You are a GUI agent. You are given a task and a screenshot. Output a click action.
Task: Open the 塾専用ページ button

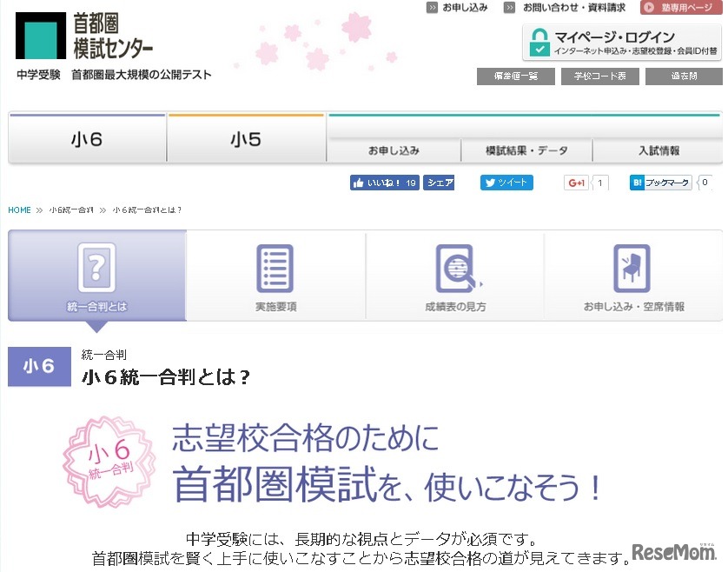click(681, 8)
